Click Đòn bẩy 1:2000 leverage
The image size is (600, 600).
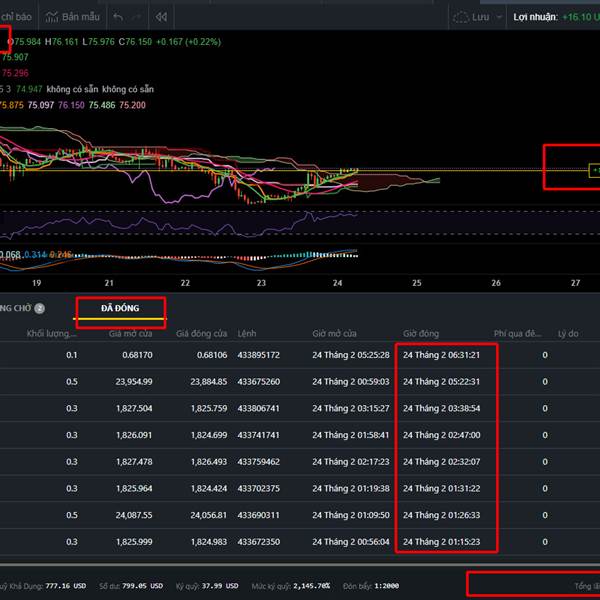point(371,586)
